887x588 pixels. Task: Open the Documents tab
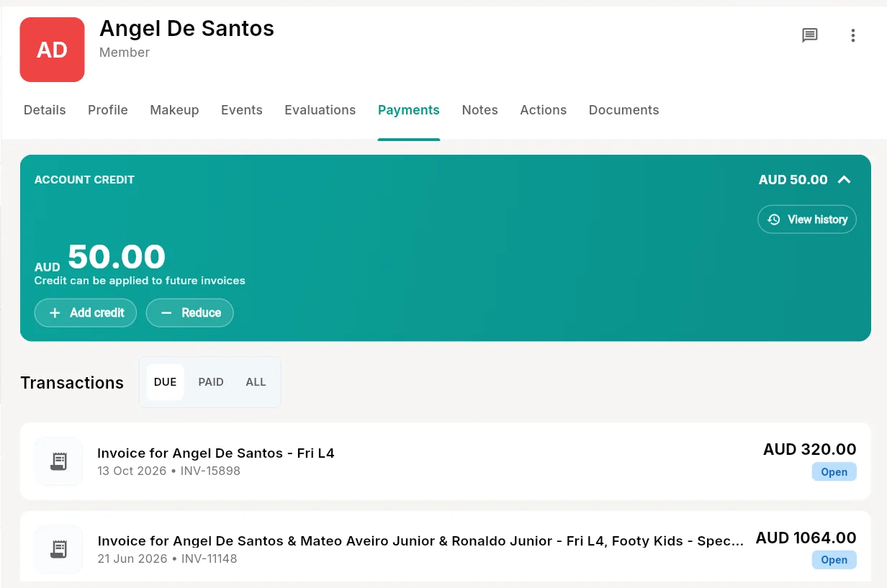(x=624, y=110)
